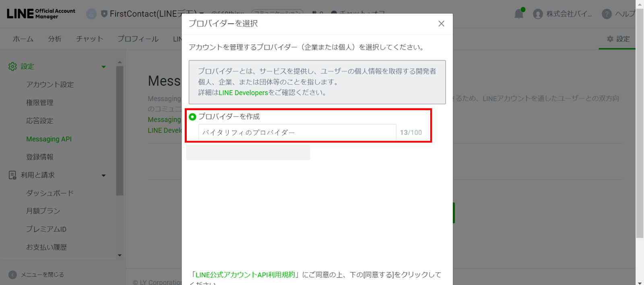Click the account avatar beside FirstContact
644x285 pixels.
(x=91, y=14)
